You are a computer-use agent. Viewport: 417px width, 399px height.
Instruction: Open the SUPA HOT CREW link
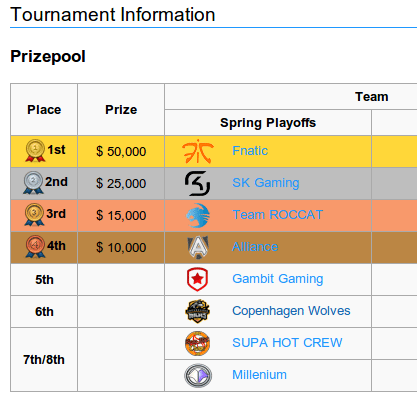(287, 343)
